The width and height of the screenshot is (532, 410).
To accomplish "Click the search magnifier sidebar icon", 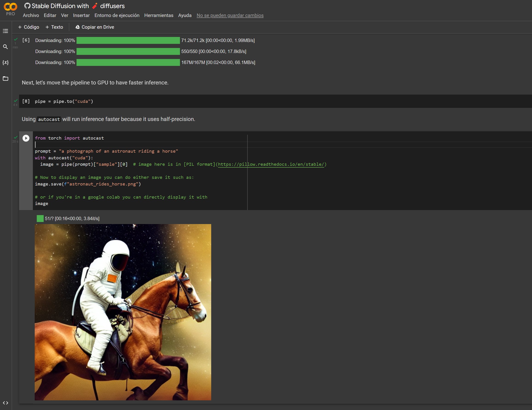I will point(5,47).
